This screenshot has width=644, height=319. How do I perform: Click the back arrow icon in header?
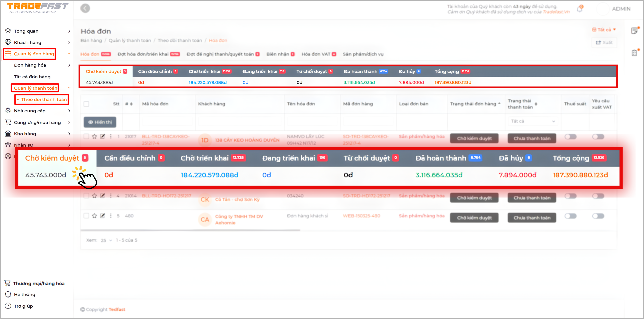[85, 8]
